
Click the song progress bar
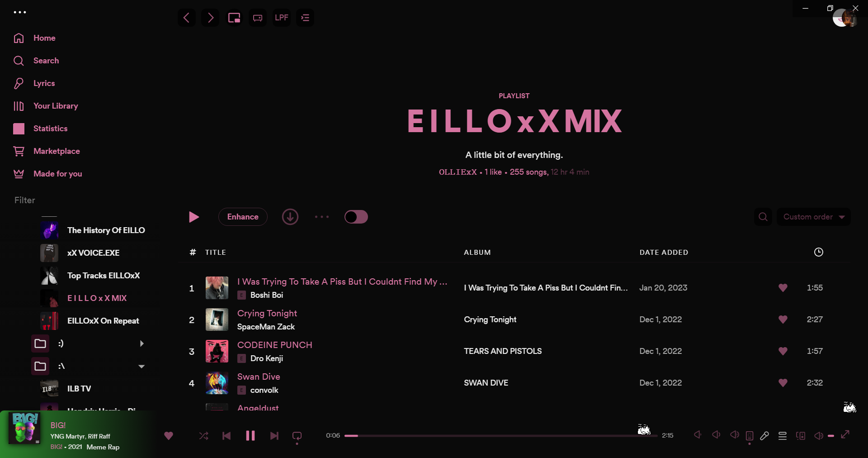click(501, 436)
